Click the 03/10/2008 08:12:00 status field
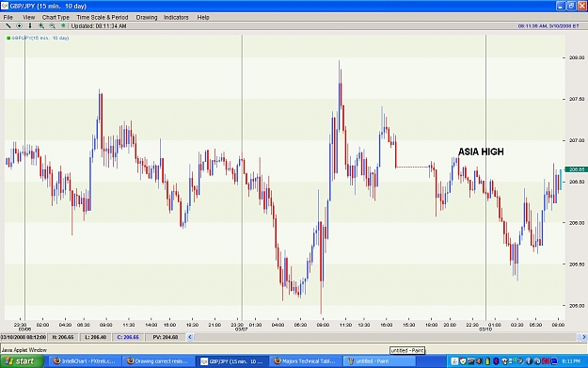This screenshot has width=588, height=368. point(24,337)
